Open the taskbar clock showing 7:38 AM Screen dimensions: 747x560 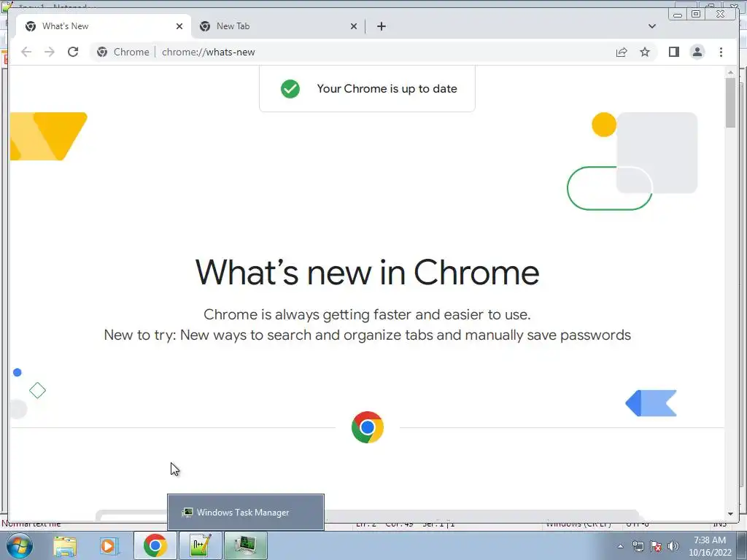click(709, 545)
